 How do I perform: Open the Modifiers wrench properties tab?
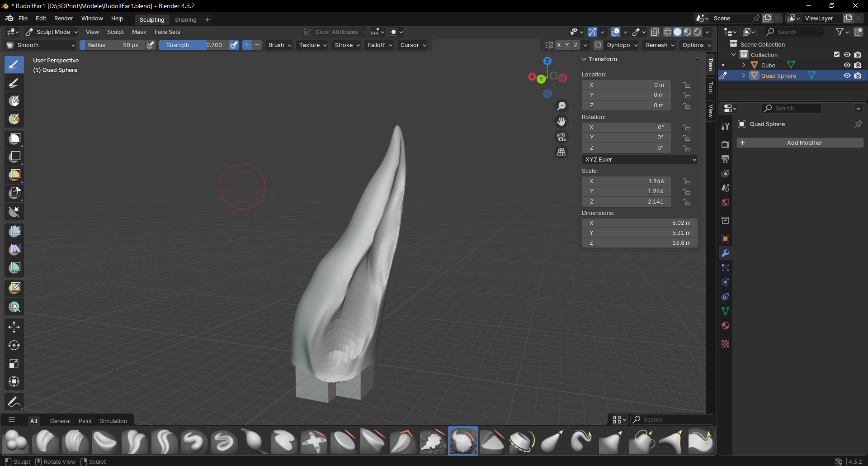[x=726, y=253]
